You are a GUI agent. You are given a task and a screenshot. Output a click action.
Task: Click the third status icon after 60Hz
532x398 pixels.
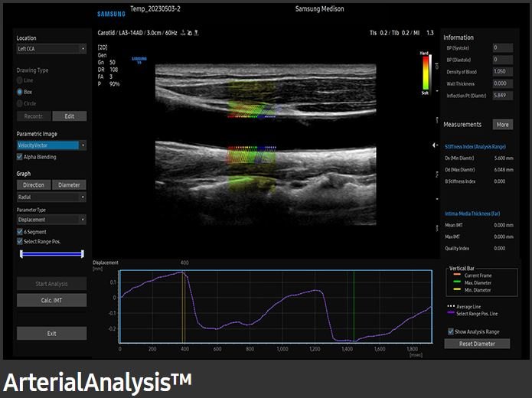[196, 33]
